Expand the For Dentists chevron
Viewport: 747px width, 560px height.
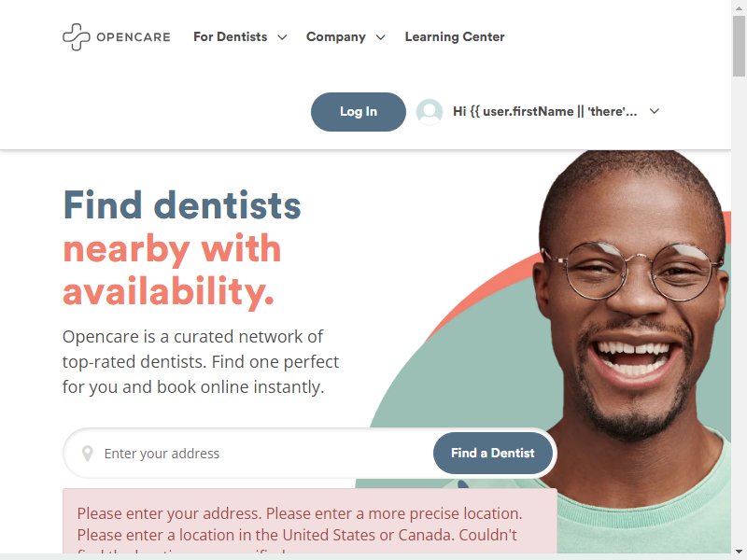[282, 37]
